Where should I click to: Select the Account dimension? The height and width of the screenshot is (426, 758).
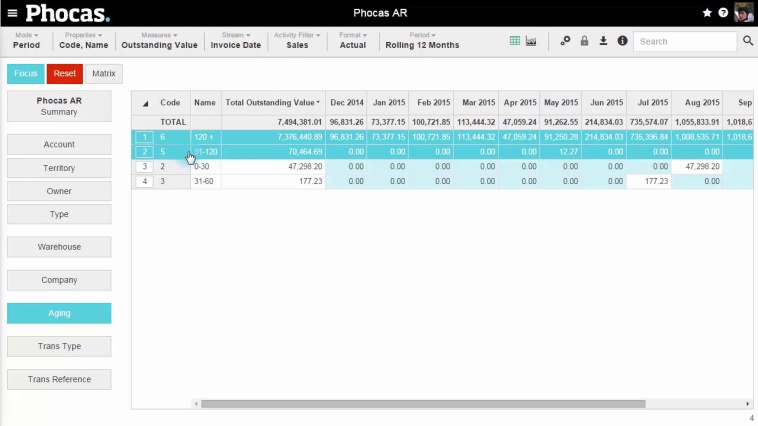pyautogui.click(x=59, y=144)
